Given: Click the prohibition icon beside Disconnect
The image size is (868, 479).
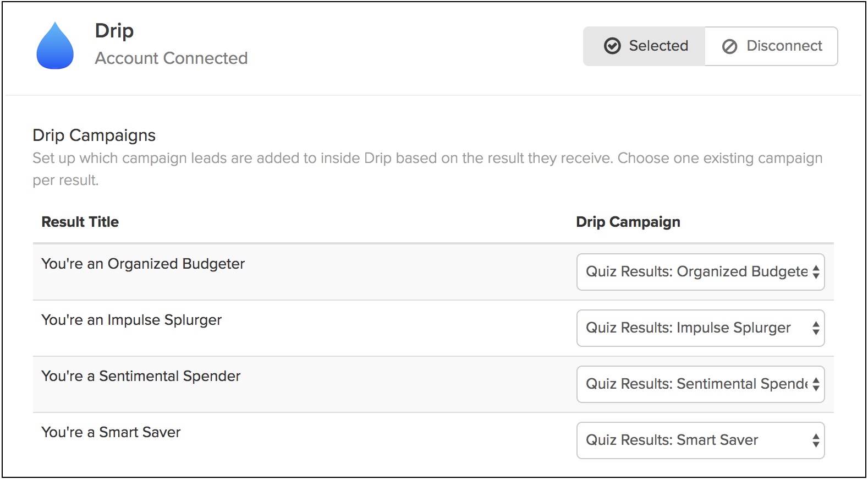Looking at the screenshot, I should [729, 46].
